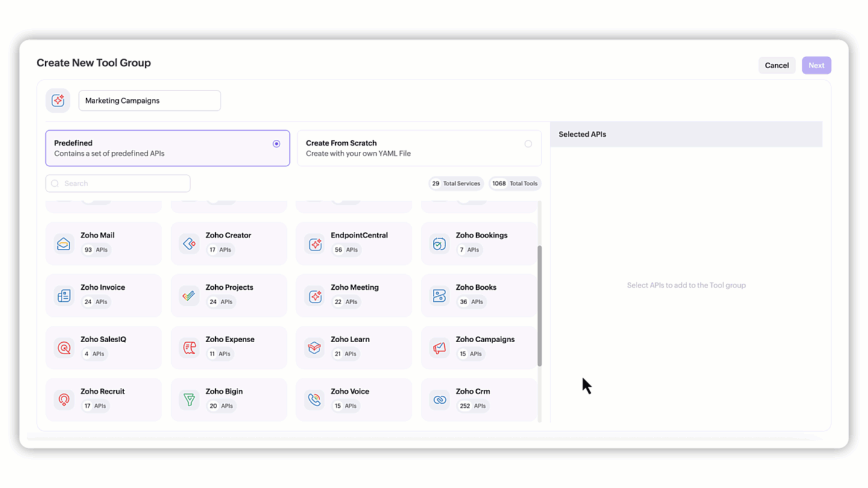Click the 17 APIs badge under Zoho Creator
The height and width of the screenshot is (488, 868).
221,250
